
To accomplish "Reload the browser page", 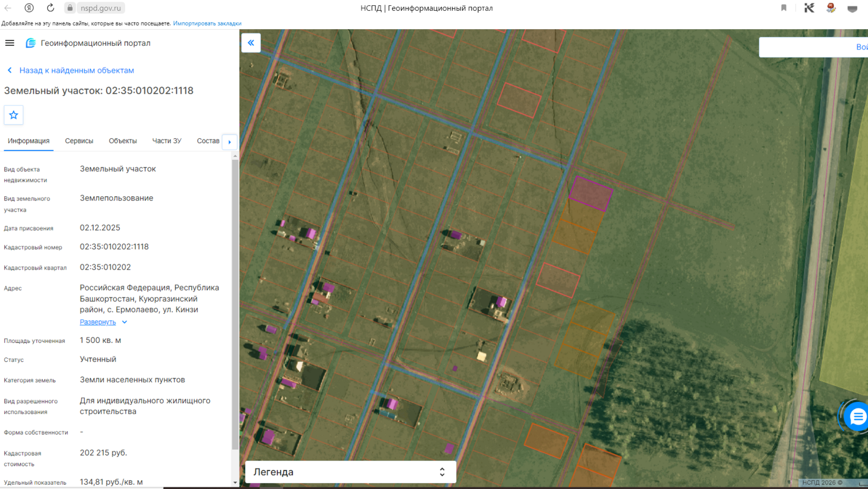I will (51, 8).
